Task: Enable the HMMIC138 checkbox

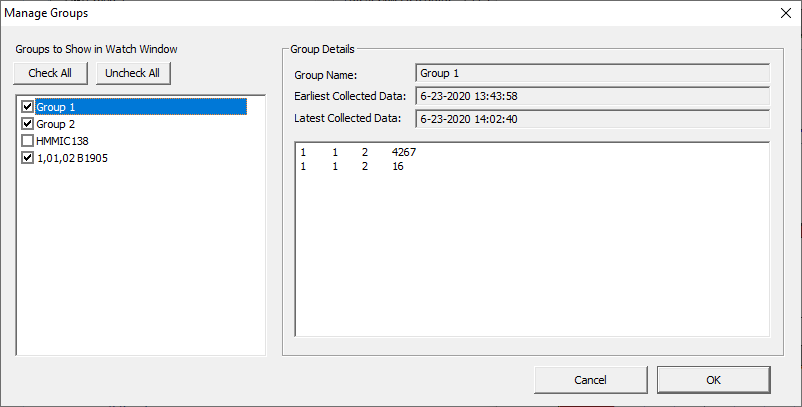Action: point(27,141)
